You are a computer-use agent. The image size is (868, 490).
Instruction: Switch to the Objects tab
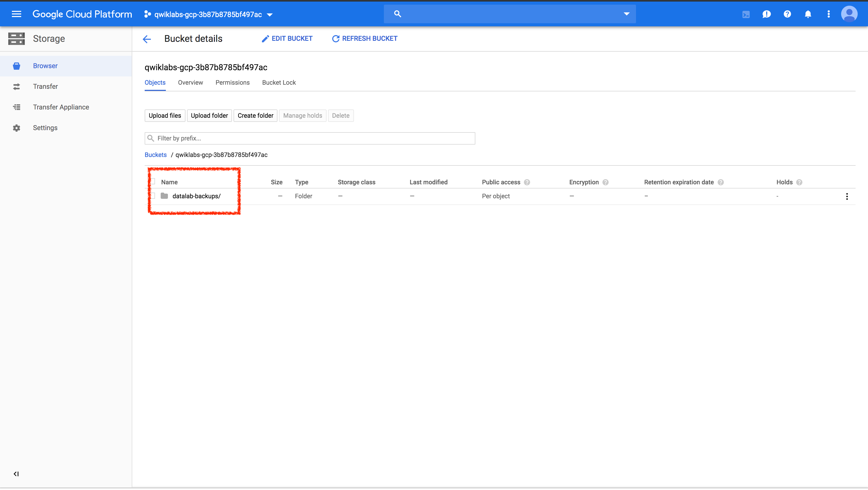[155, 83]
